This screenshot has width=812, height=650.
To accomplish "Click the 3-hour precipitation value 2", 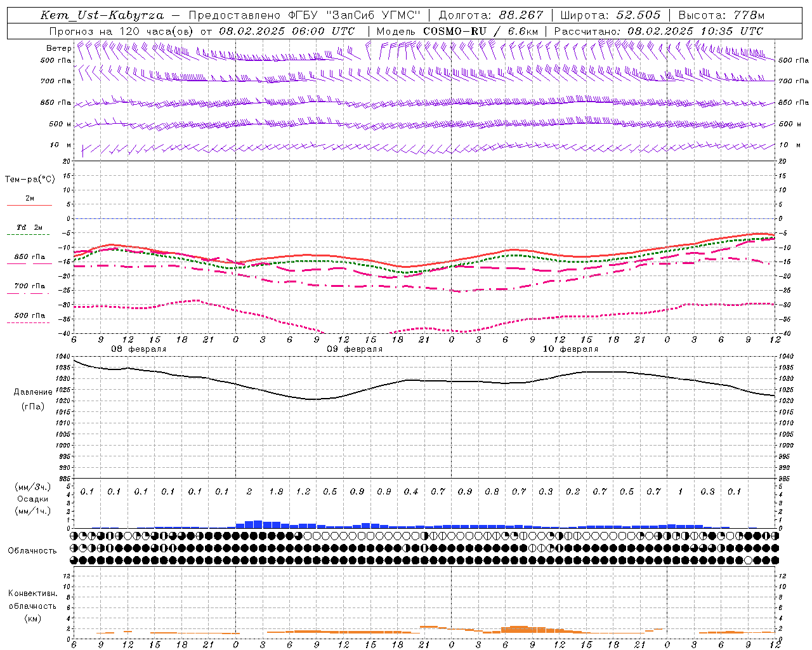I will tap(249, 491).
